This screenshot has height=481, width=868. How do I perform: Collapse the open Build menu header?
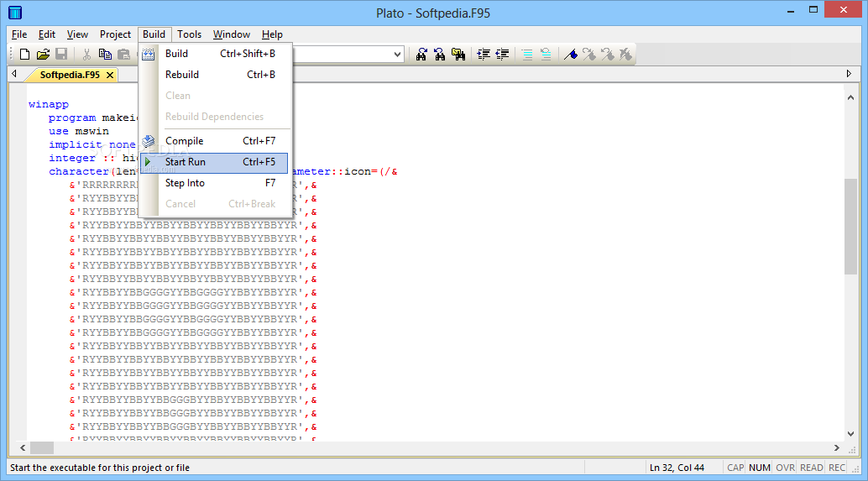154,34
